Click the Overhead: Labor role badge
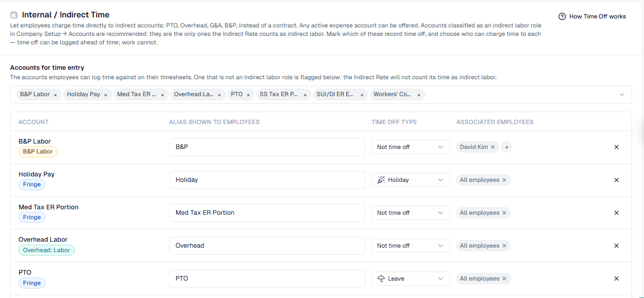644x298 pixels. point(46,250)
